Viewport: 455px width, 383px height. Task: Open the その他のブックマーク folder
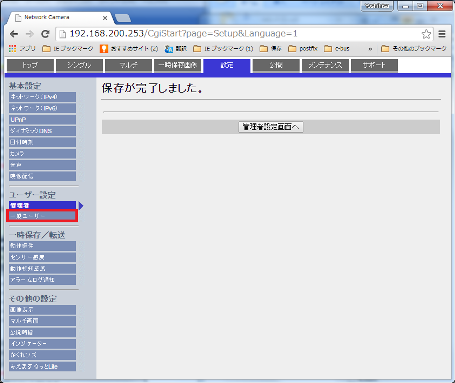[x=413, y=49]
